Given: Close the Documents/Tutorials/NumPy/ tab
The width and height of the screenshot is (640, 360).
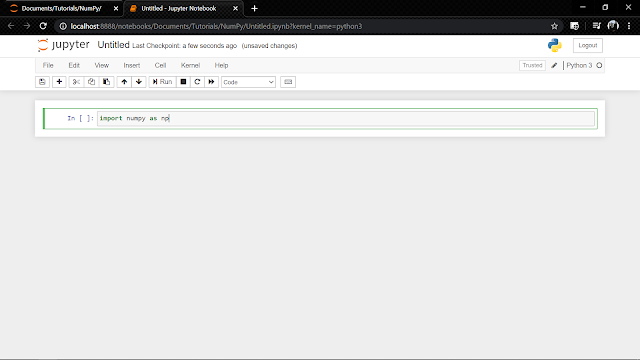Looking at the screenshot, I should click(116, 9).
